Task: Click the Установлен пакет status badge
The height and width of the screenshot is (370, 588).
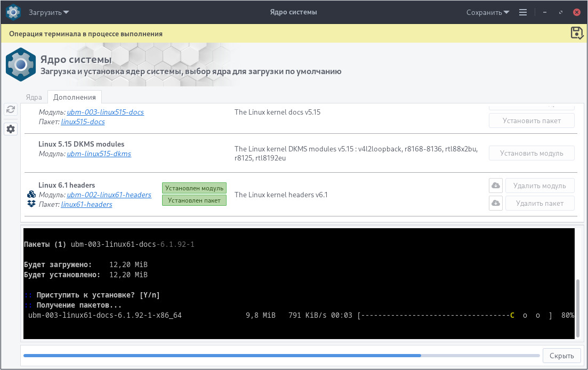Action: (x=194, y=200)
